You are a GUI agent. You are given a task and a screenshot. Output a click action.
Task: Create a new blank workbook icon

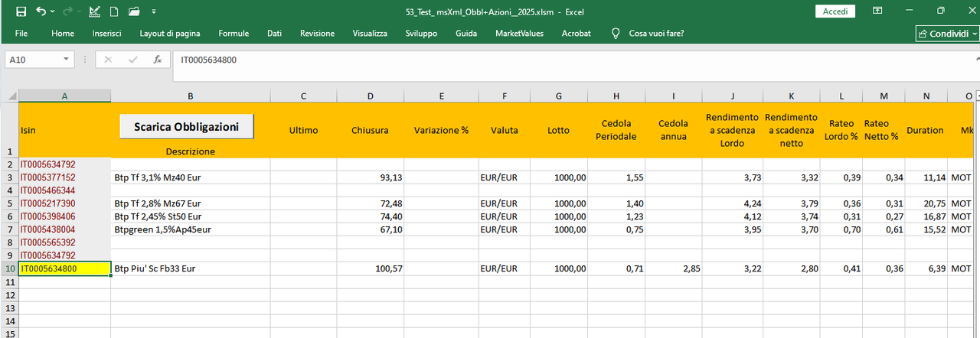pos(114,11)
